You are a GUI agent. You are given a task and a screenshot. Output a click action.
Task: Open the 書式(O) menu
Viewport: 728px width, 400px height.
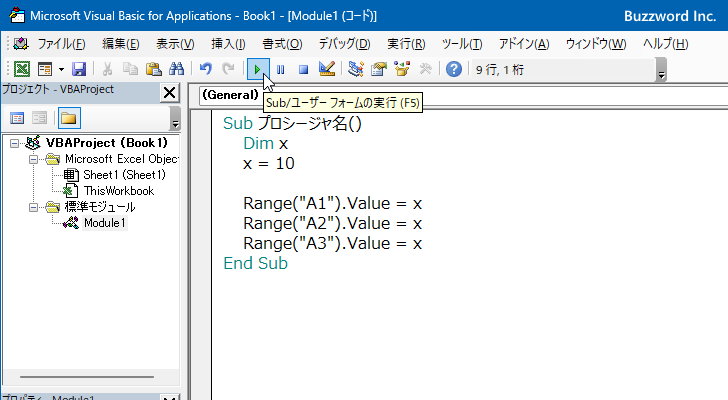(282, 44)
